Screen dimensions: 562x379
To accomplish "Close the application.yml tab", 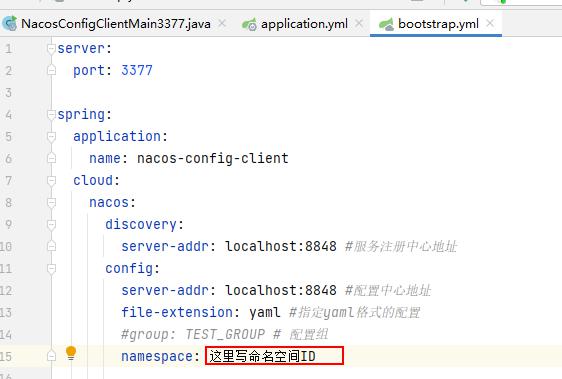I will (x=359, y=24).
